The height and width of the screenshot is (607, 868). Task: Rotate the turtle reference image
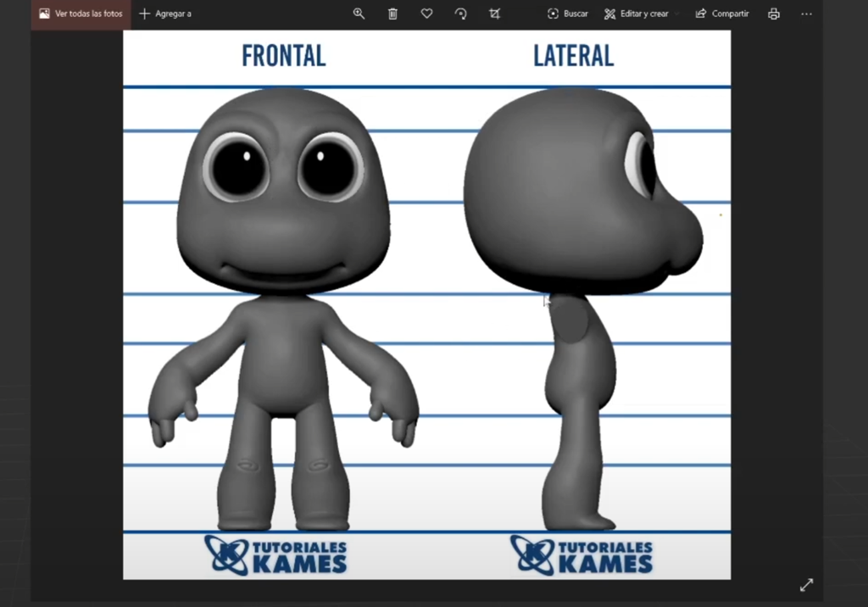(x=460, y=14)
